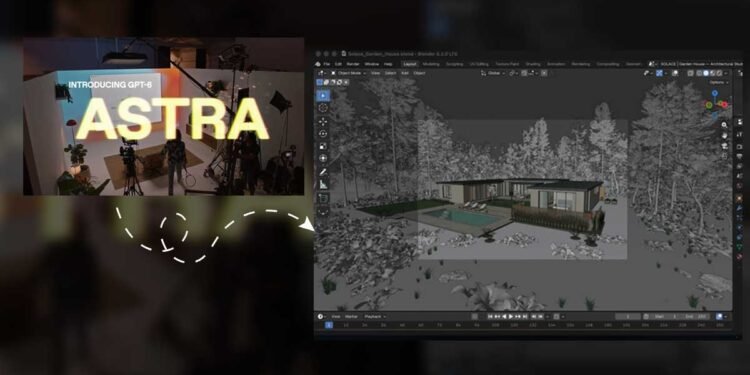Open the timeline Playback dropdown
Screen dimensions: 750x375
click(x=375, y=316)
